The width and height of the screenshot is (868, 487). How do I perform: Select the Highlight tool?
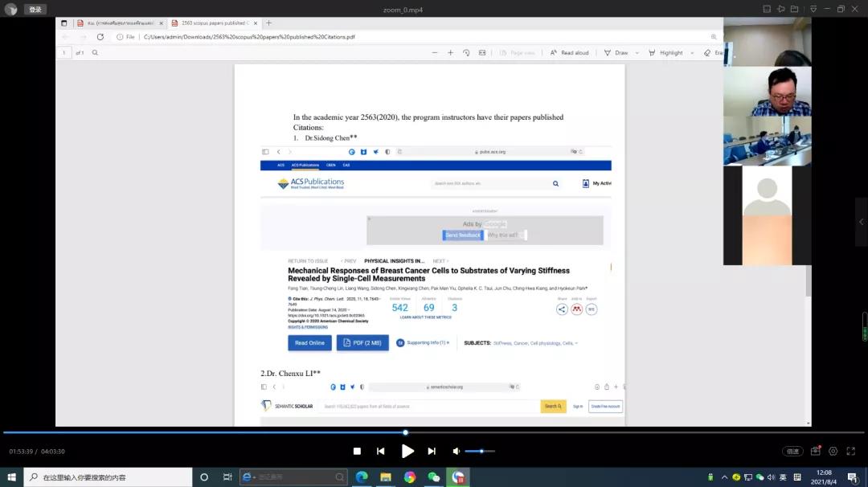(x=665, y=52)
